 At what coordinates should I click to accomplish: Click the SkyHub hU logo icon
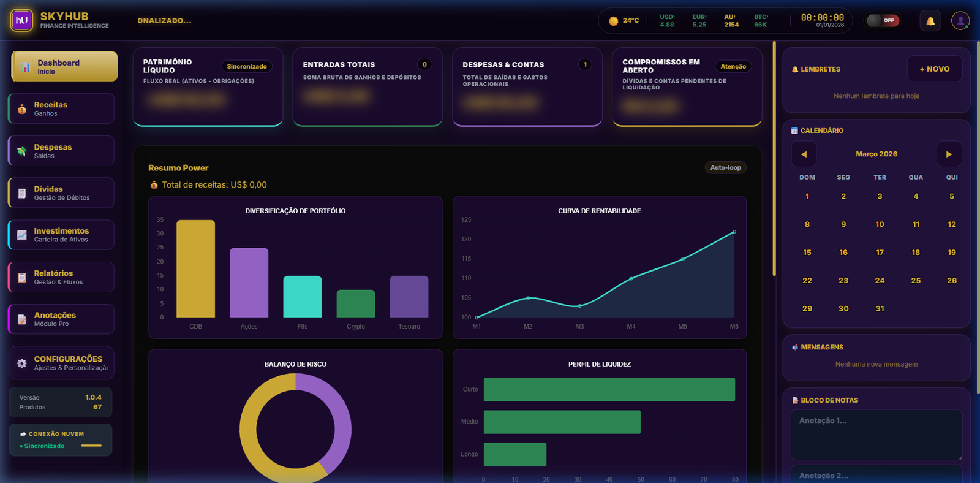pyautogui.click(x=22, y=20)
